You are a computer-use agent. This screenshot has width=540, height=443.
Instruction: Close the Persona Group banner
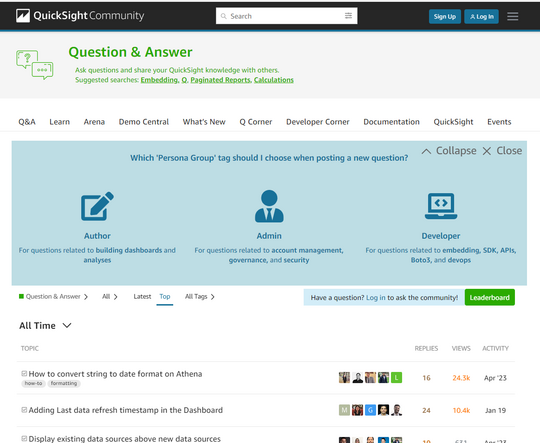(502, 151)
